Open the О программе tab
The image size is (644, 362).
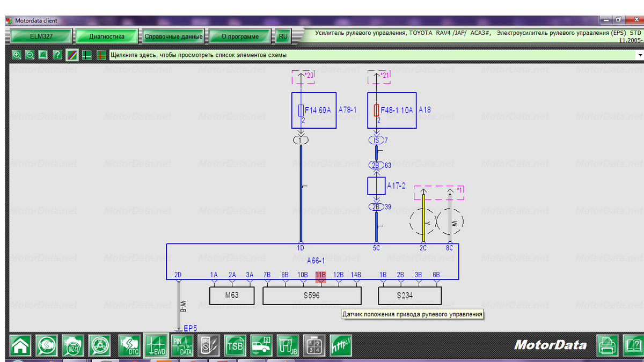click(x=240, y=36)
